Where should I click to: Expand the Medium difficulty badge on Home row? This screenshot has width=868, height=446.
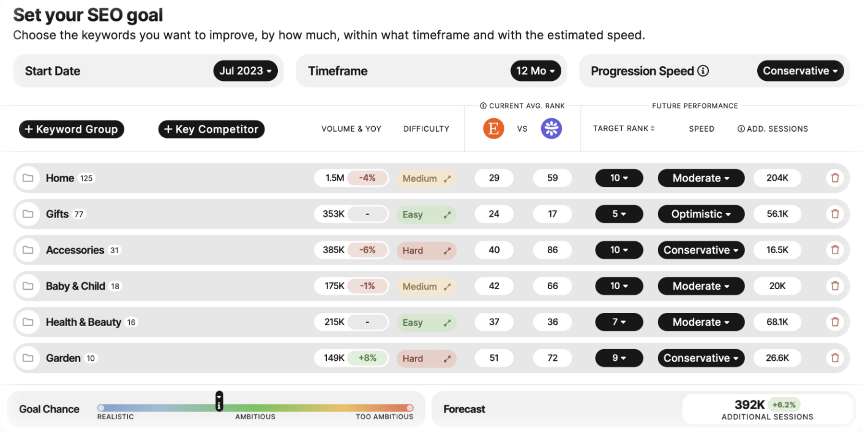point(447,178)
